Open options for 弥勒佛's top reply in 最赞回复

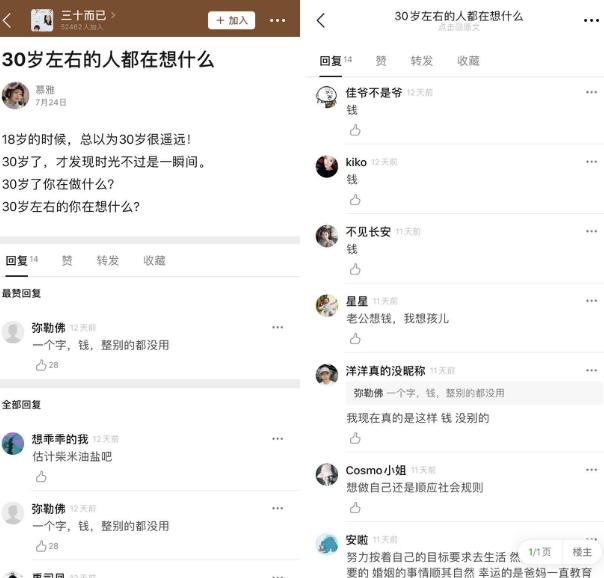pos(277,327)
